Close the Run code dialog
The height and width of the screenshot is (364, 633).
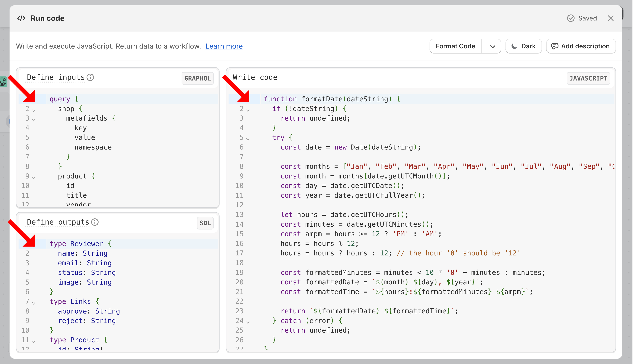(x=611, y=18)
